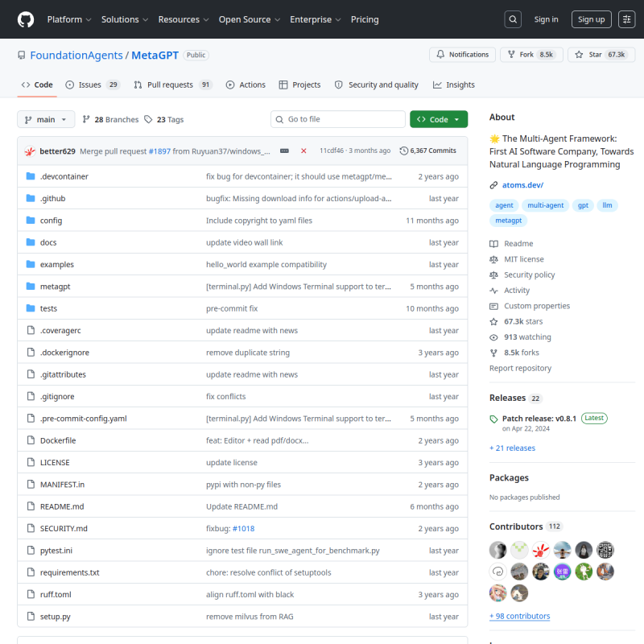Switch to the Actions tab

pyautogui.click(x=246, y=85)
